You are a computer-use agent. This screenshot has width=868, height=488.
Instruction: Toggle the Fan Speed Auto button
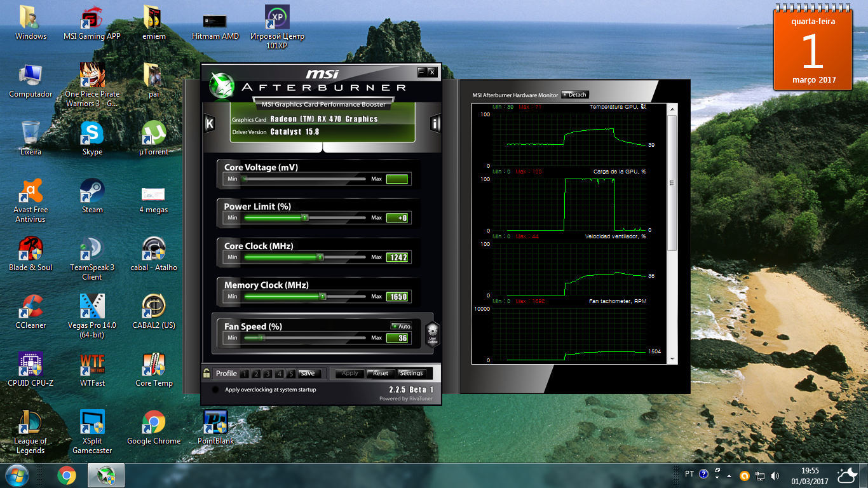pos(401,326)
